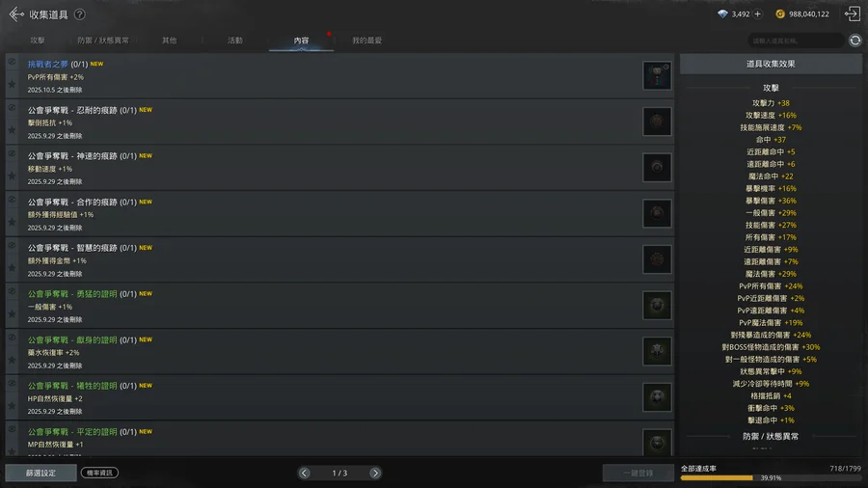Click the item icon for 勇猛的證明

pyautogui.click(x=657, y=306)
